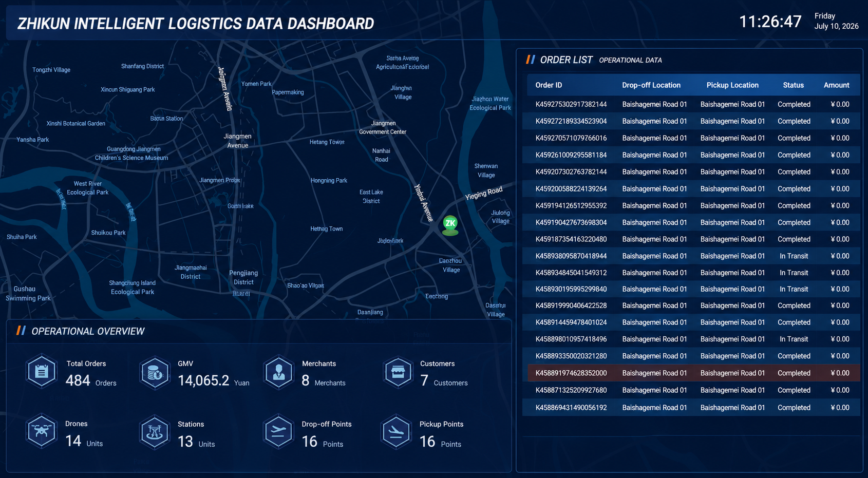Click Jiangmen Government Center label on map
This screenshot has width=868, height=478.
point(383,127)
